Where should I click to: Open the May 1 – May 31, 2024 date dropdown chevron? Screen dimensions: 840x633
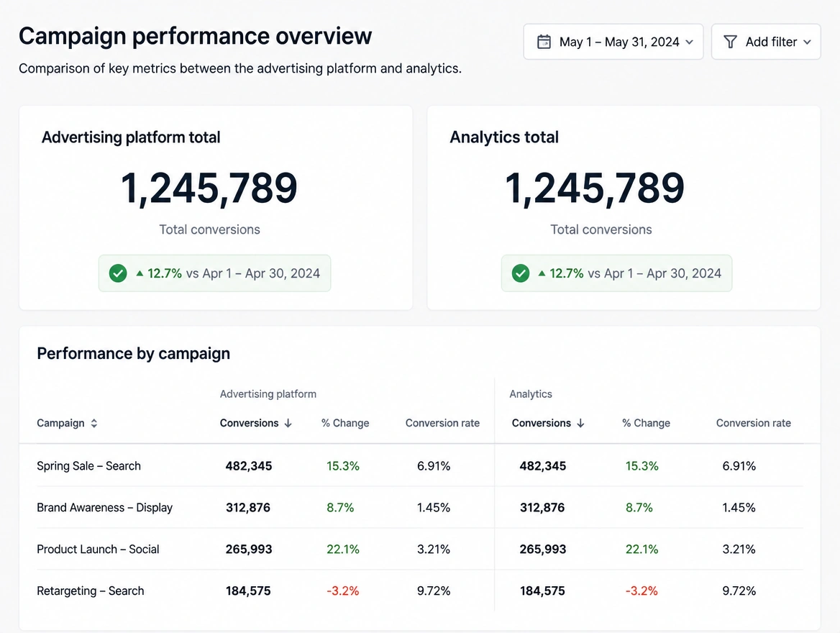[x=690, y=42]
